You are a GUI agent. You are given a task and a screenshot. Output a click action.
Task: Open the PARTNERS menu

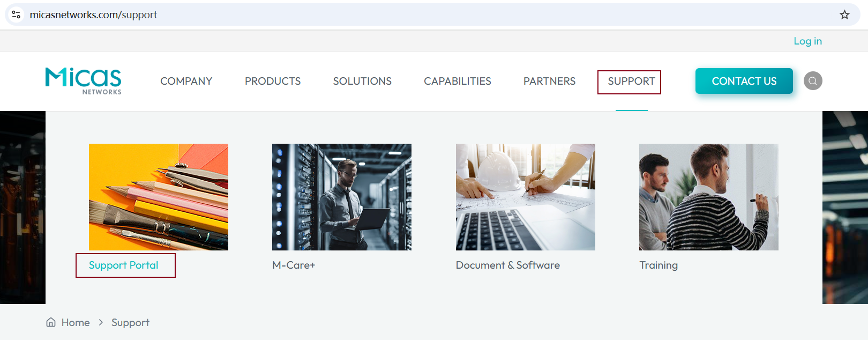pyautogui.click(x=549, y=81)
